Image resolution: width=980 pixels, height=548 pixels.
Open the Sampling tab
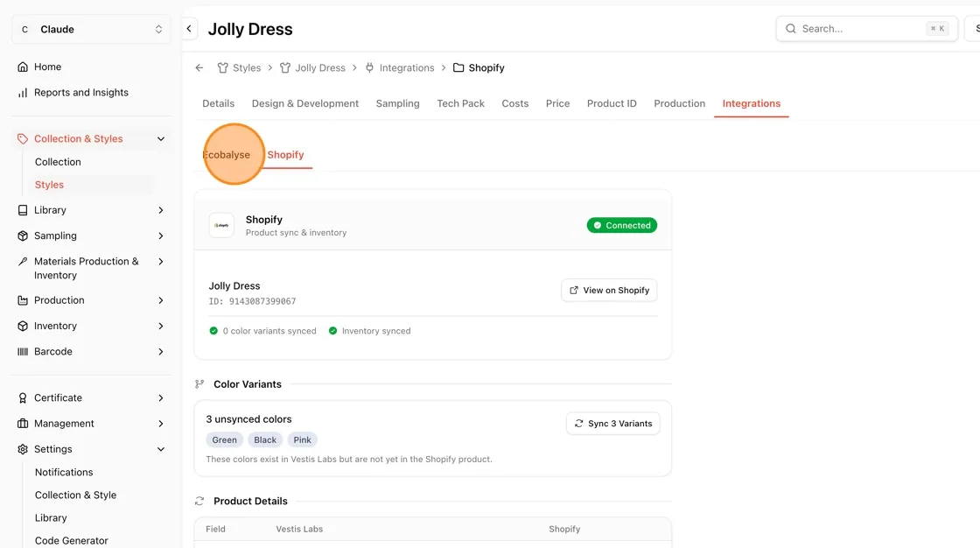pos(397,103)
